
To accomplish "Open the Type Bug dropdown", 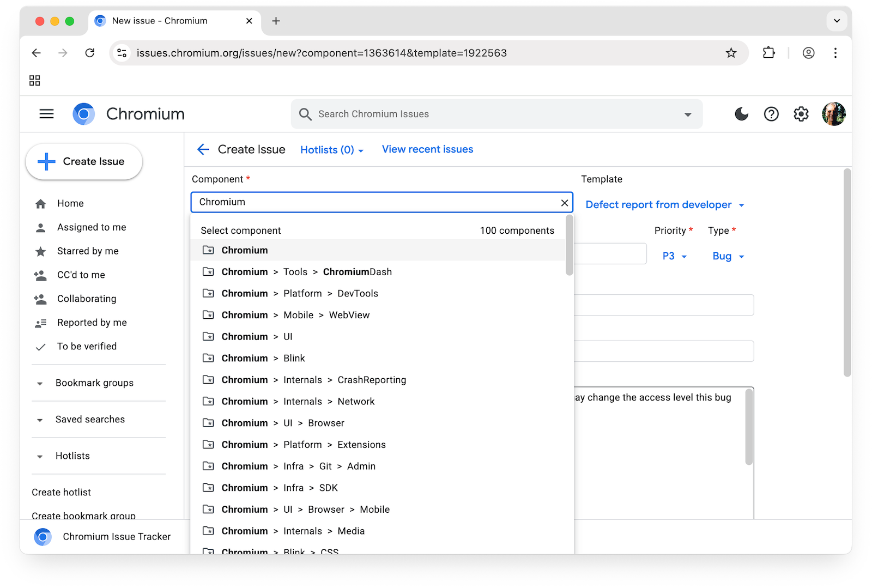I will point(728,256).
